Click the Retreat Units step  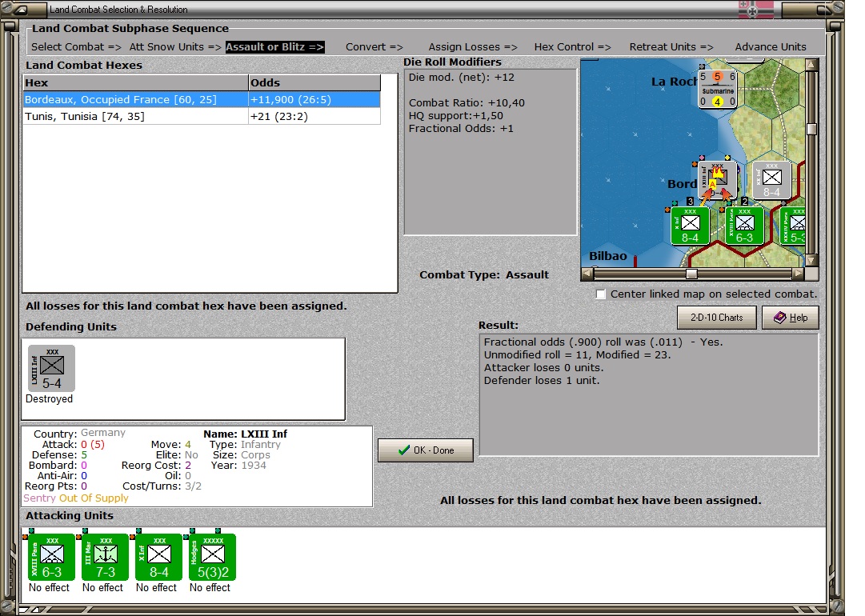click(671, 47)
